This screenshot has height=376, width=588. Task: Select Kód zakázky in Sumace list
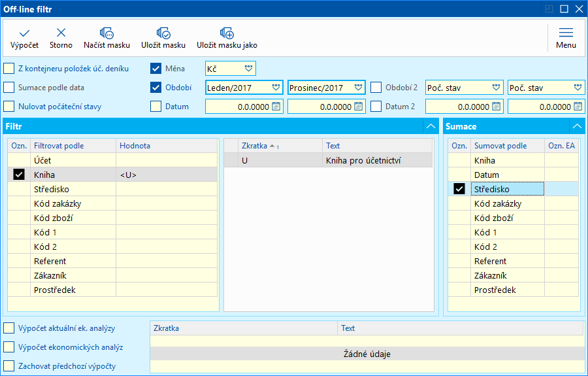point(514,203)
